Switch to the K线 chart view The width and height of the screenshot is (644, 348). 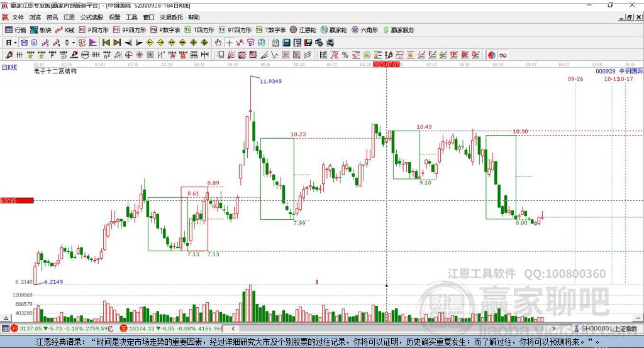pos(65,30)
